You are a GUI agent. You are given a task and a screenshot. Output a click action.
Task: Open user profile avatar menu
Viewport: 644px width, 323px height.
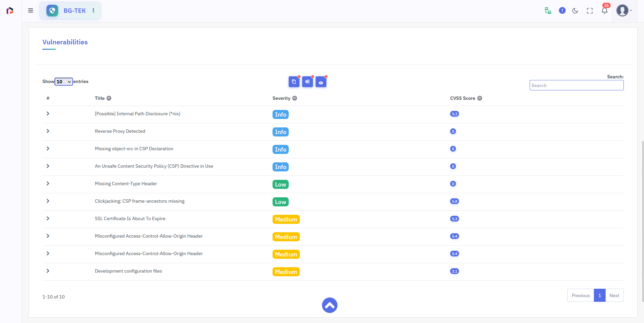[623, 11]
